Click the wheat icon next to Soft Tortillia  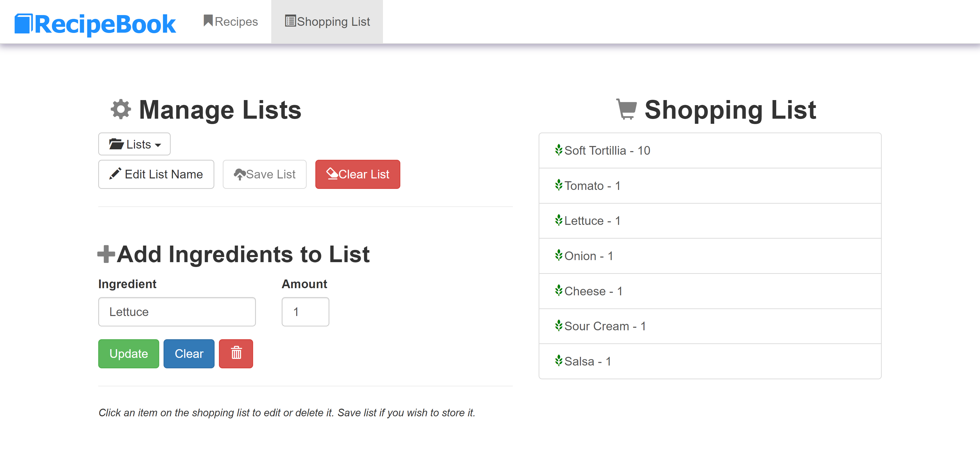[559, 150]
